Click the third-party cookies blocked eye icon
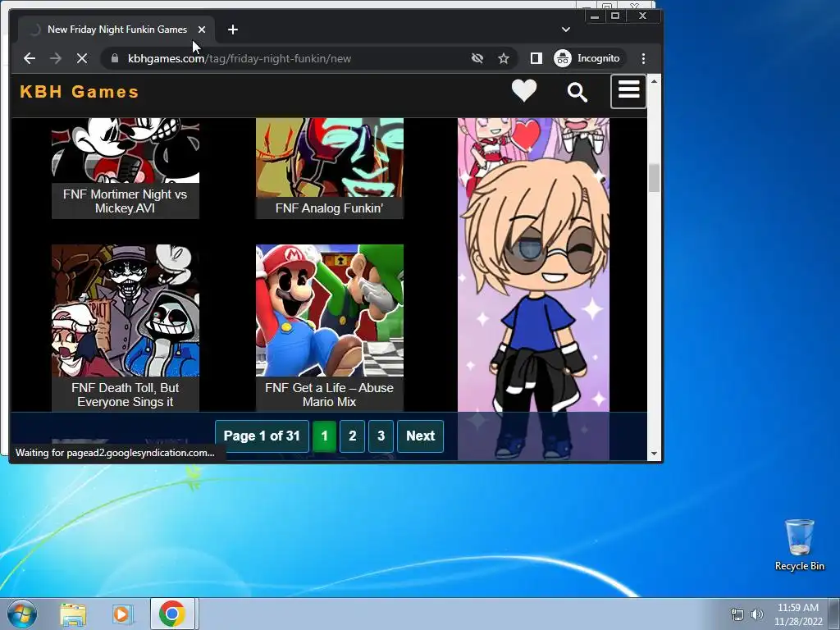This screenshot has height=630, width=840. [477, 58]
